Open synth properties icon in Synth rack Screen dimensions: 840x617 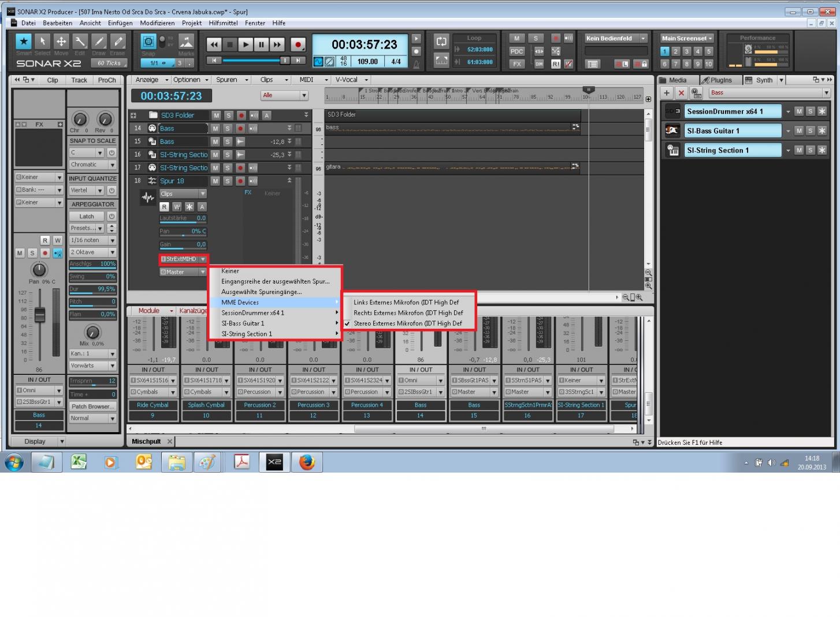pyautogui.click(x=696, y=93)
